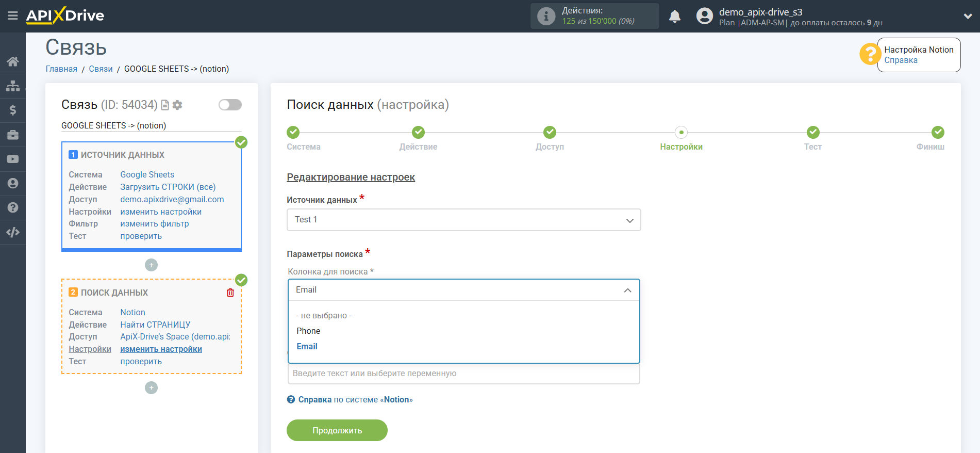Click the search value text field
This screenshot has width=980, height=453.
coord(463,374)
